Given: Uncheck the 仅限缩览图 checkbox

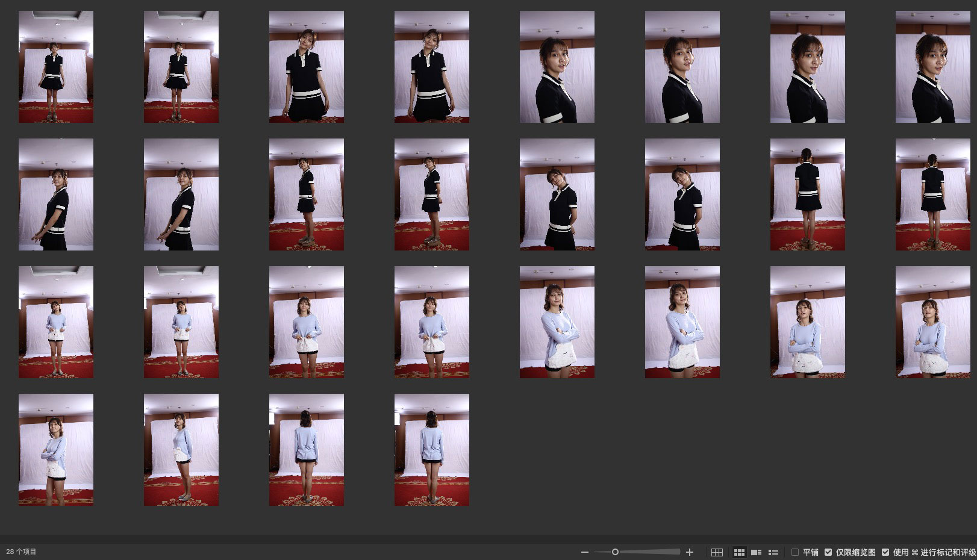Looking at the screenshot, I should (828, 552).
